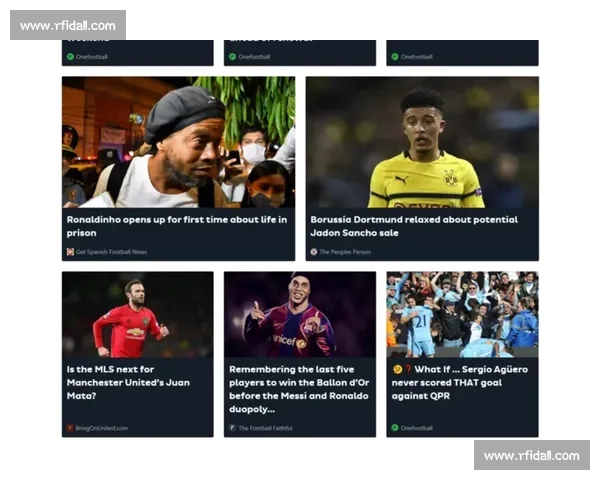Viewport: 600px width, 480px height.
Task: Open the Sergio Agüero QPR goal headline
Action: pyautogui.click(x=460, y=382)
